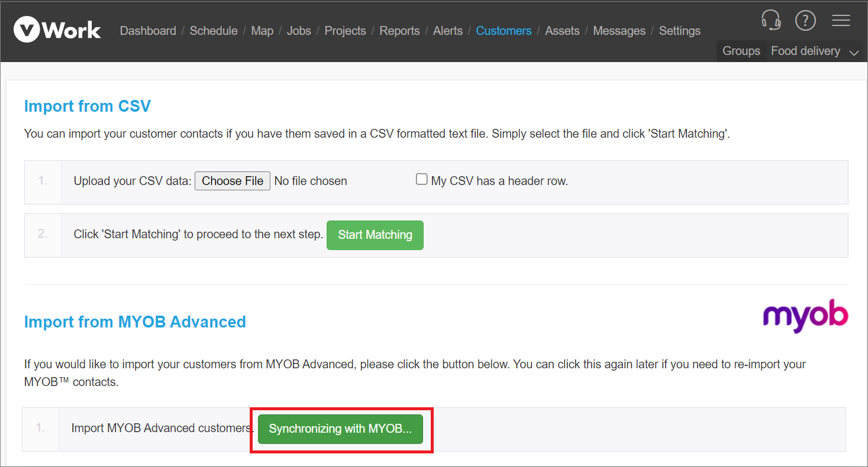868x467 pixels.
Task: Click 'Upload your CSV data:' label
Action: [133, 181]
